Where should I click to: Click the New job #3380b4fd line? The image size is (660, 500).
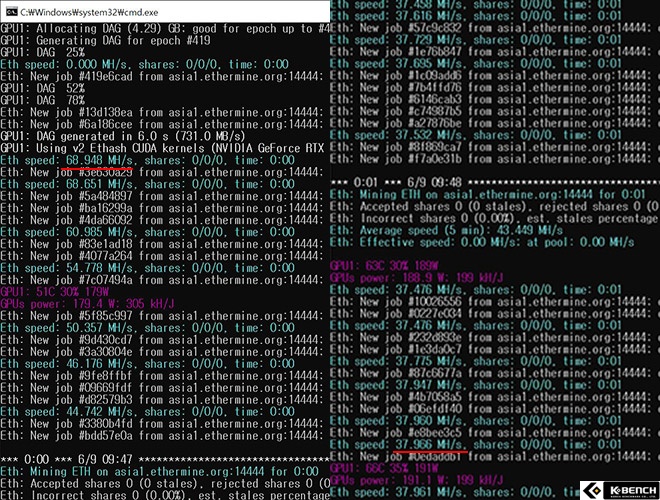162,424
